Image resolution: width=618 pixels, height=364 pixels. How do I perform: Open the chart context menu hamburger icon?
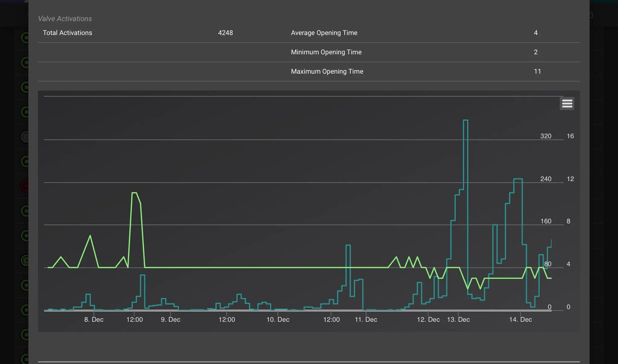[x=567, y=104]
